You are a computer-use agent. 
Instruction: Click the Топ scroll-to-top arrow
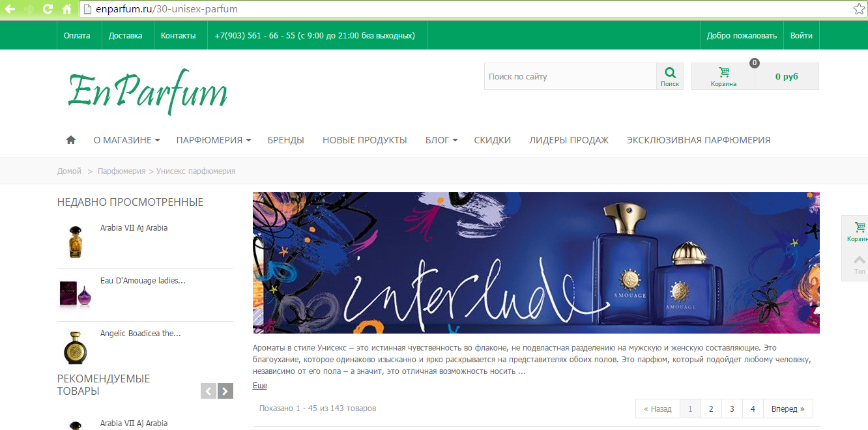(x=859, y=265)
